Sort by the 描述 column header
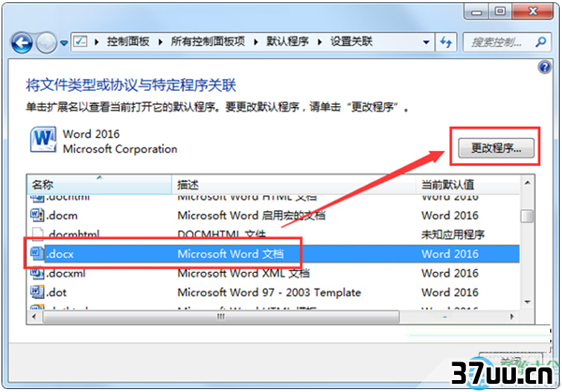Viewport: 562px width, 392px height. [293, 184]
